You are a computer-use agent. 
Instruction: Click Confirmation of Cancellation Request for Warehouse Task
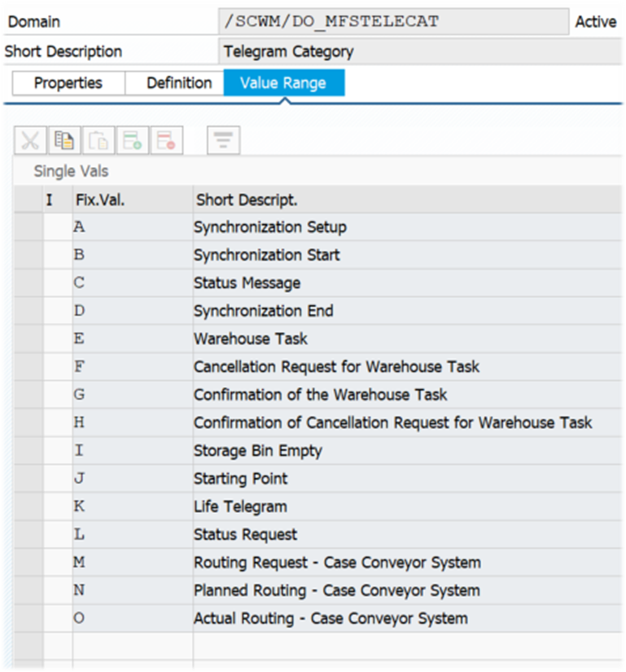click(392, 423)
